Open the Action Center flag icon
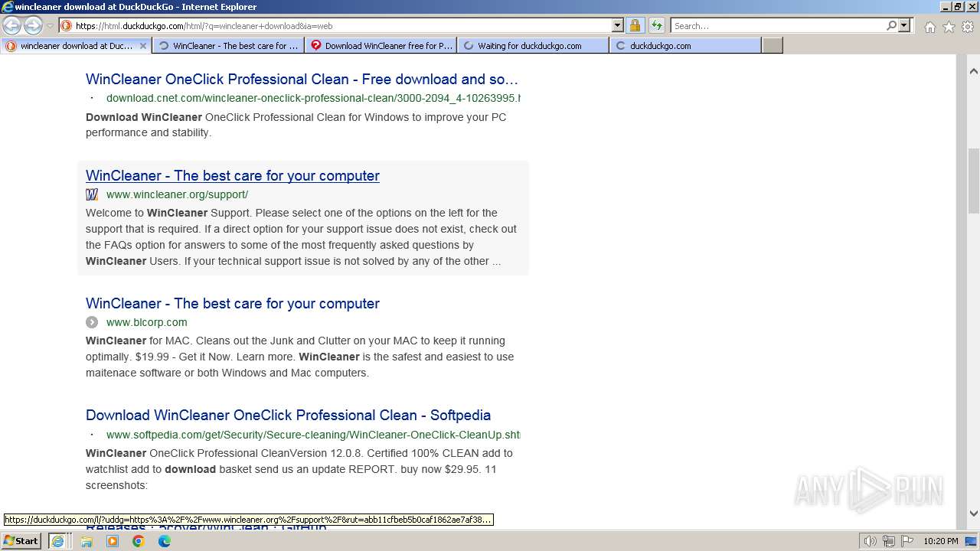980x551 pixels. tap(906, 541)
